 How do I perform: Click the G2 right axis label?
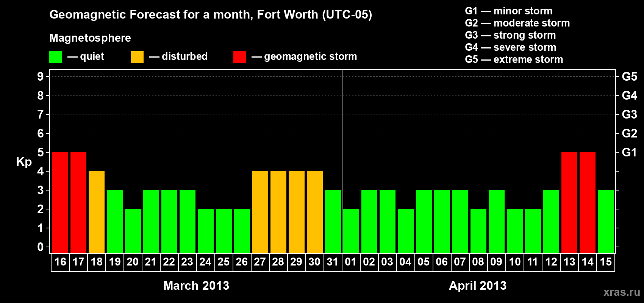pos(629,133)
